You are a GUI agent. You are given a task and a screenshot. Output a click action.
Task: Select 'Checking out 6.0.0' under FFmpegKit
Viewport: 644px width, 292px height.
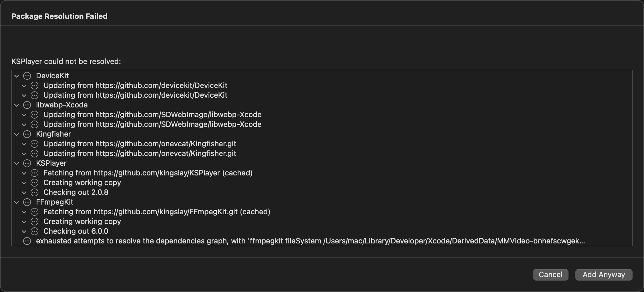(75, 231)
